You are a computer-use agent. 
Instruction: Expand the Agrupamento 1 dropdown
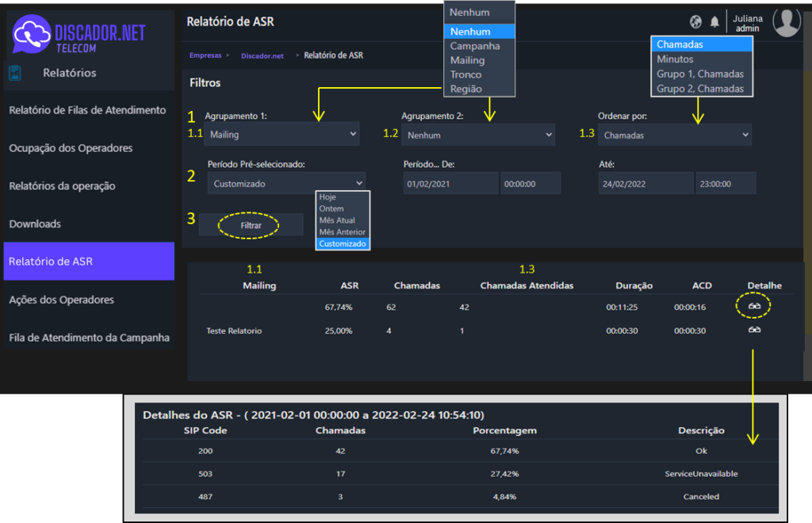coord(282,134)
